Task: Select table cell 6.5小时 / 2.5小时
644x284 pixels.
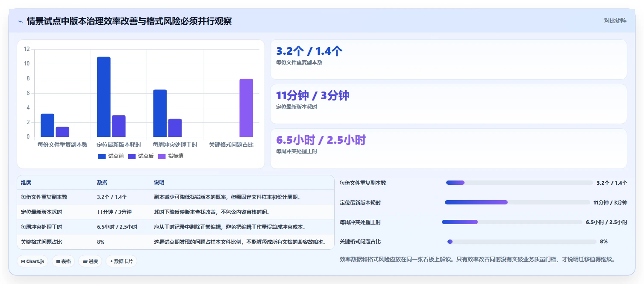Action: tap(117, 227)
